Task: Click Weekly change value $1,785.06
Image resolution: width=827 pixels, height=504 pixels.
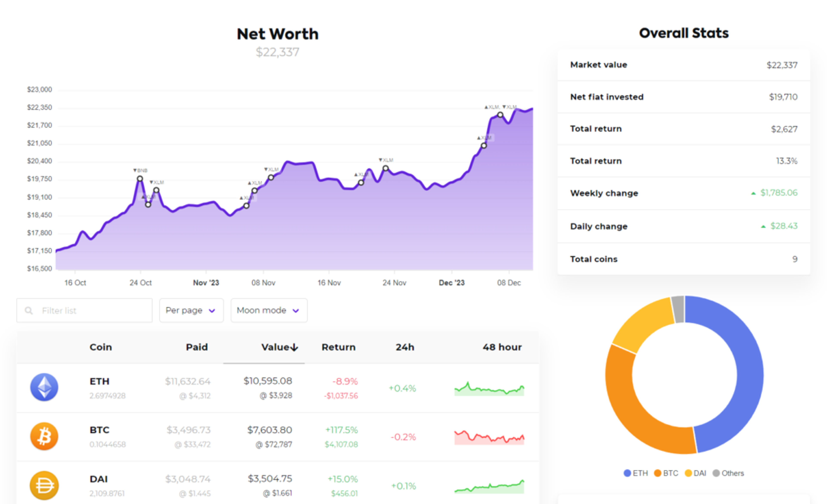Action: point(779,193)
